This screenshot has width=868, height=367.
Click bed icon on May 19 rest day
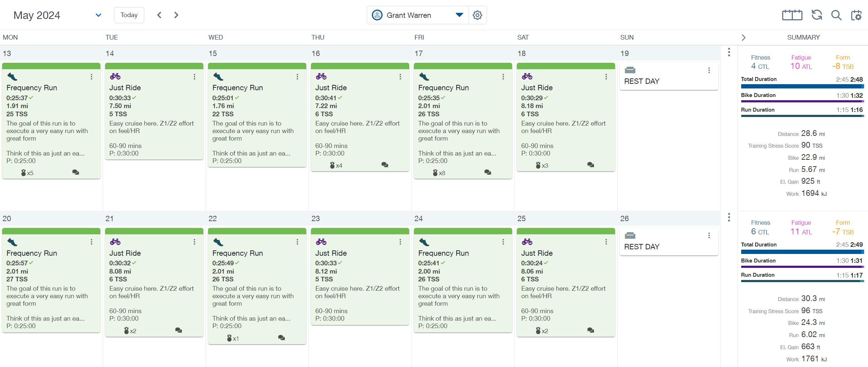(x=630, y=70)
